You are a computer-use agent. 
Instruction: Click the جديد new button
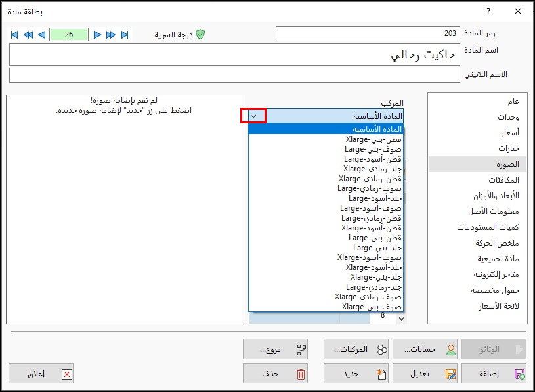coord(356,374)
